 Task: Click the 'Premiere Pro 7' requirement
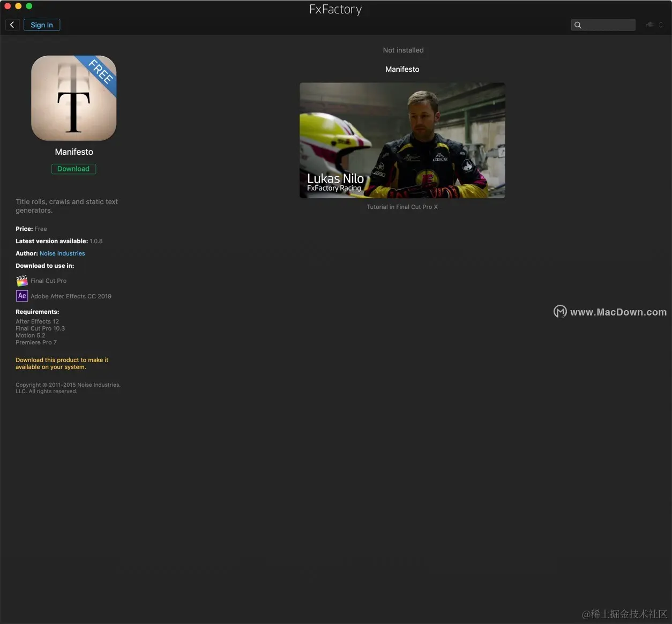pyautogui.click(x=36, y=342)
